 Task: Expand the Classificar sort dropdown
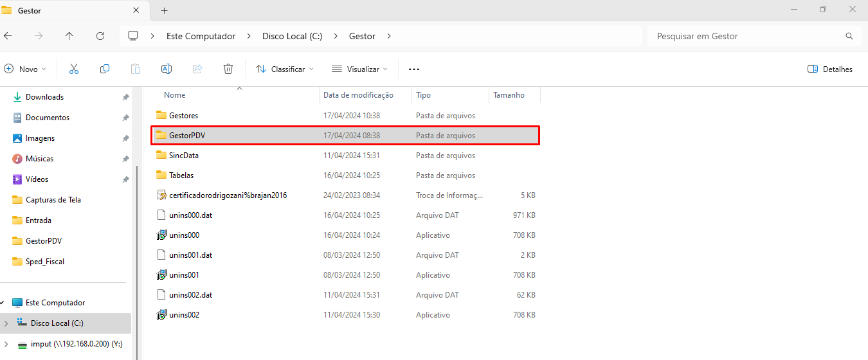(284, 69)
